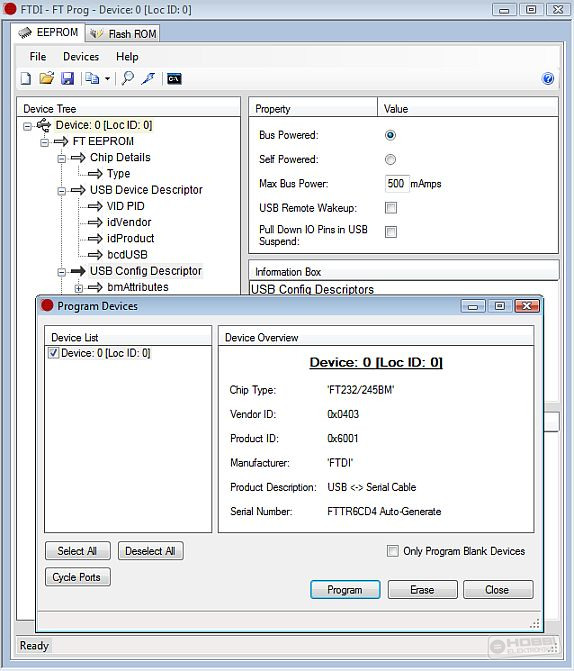Click the Property column header
574x671 pixels.
(x=313, y=109)
